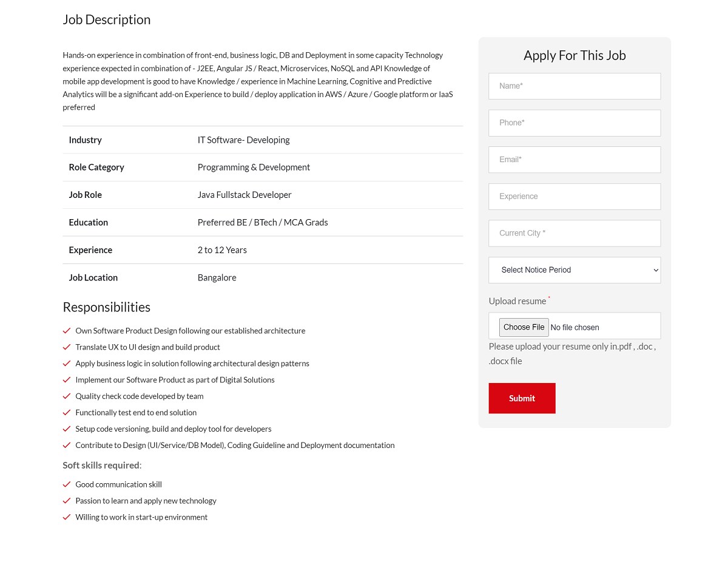
Task: Click the checkmark next to "Implement our Software Product" item
Action: [67, 379]
